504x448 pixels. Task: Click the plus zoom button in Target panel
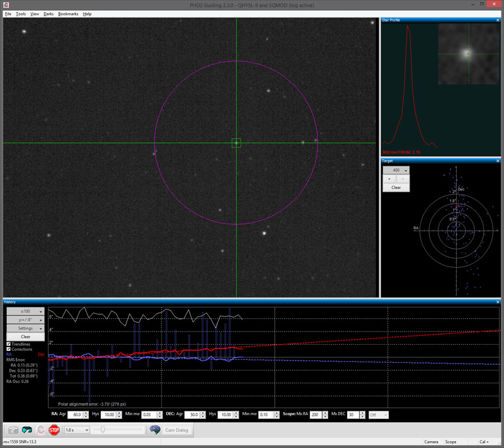coord(391,179)
